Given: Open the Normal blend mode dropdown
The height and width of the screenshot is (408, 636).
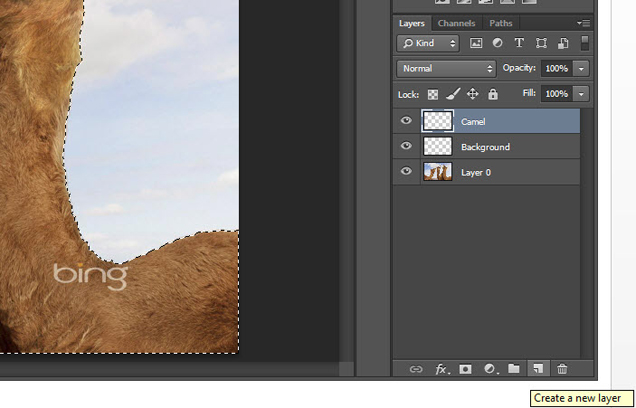Looking at the screenshot, I should click(x=446, y=69).
